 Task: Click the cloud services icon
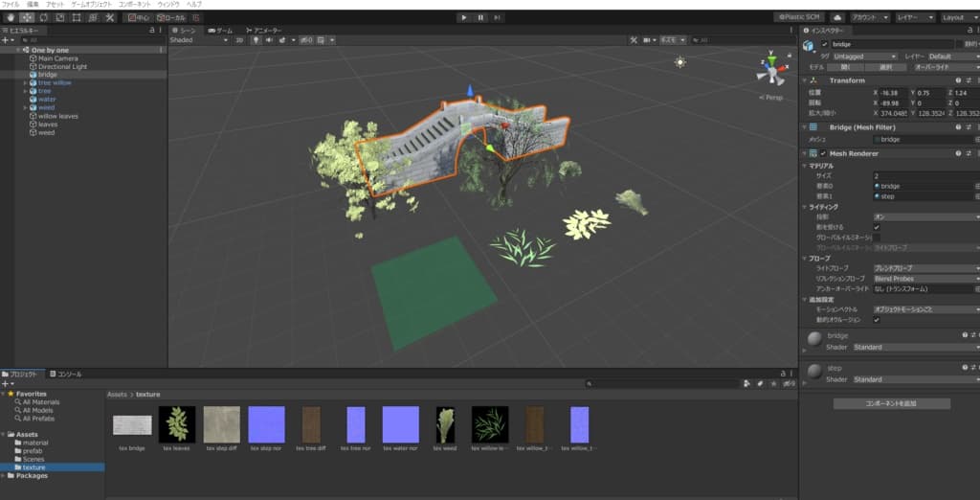click(837, 17)
